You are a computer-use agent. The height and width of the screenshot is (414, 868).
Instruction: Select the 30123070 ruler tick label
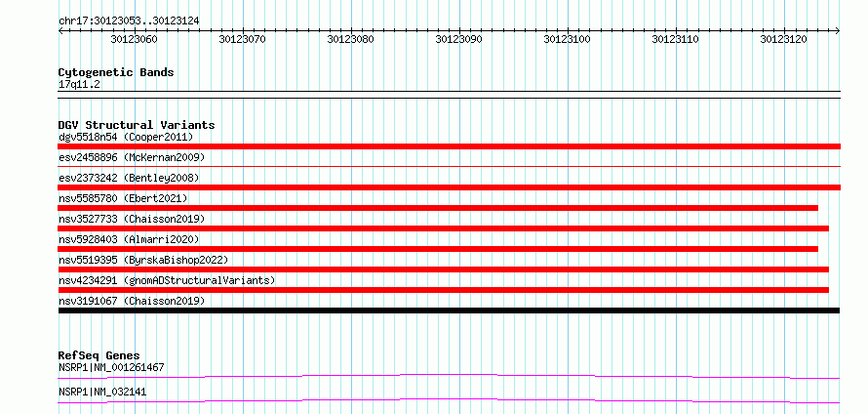click(242, 39)
